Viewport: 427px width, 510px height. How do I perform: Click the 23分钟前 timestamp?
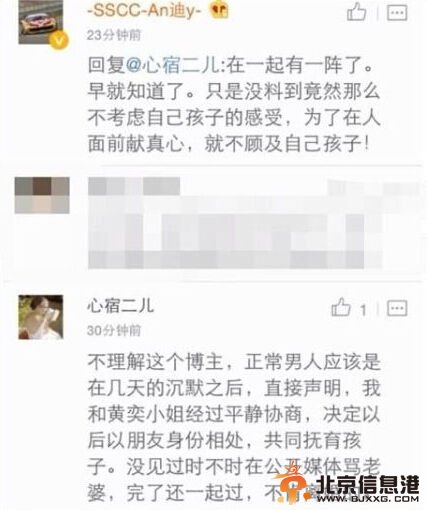tap(114, 35)
